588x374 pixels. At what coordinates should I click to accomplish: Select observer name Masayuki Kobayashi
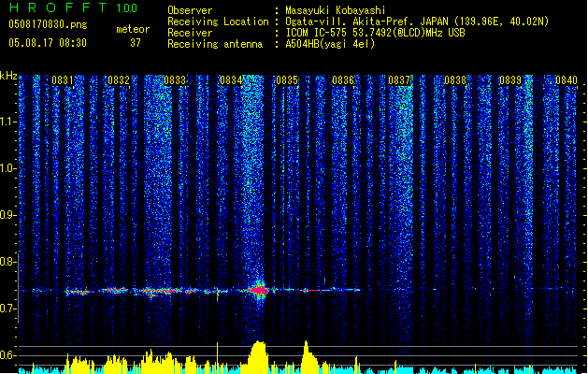pos(336,10)
